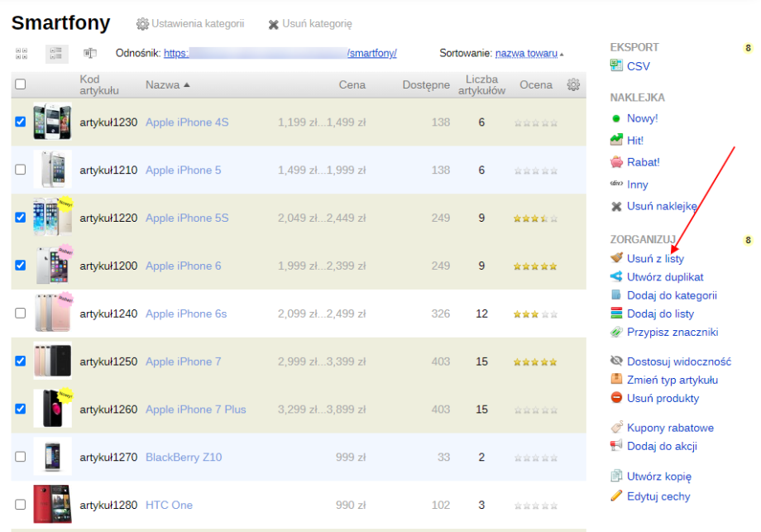Switch to detailed list view
Viewport: 761px width, 532px height.
[56, 54]
